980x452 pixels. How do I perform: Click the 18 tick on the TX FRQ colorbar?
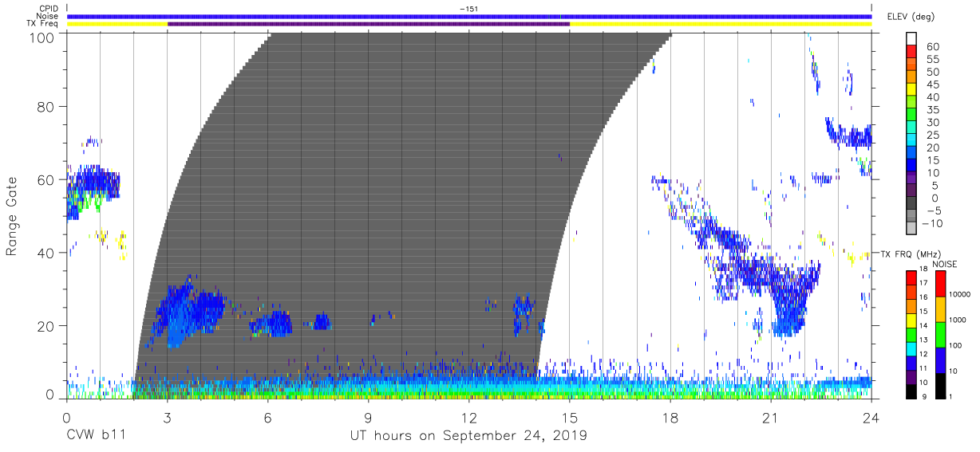click(x=923, y=269)
